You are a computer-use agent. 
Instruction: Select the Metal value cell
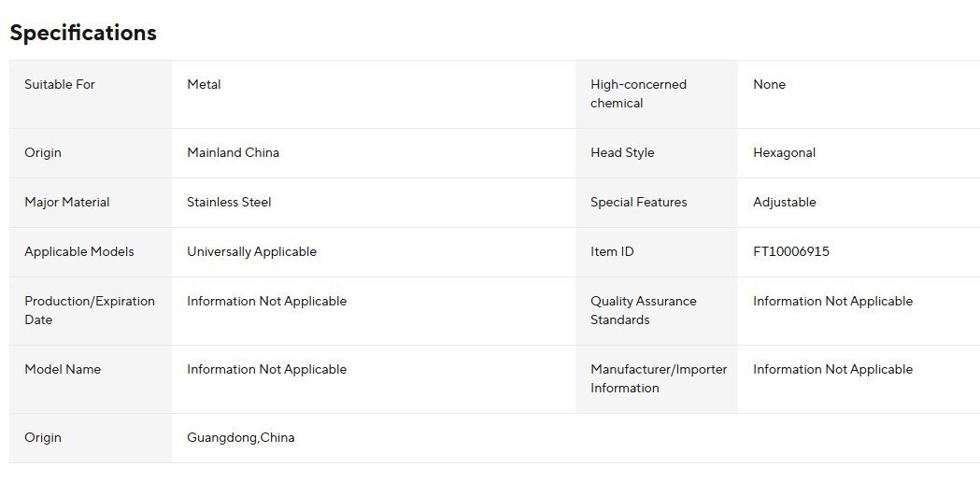point(204,84)
